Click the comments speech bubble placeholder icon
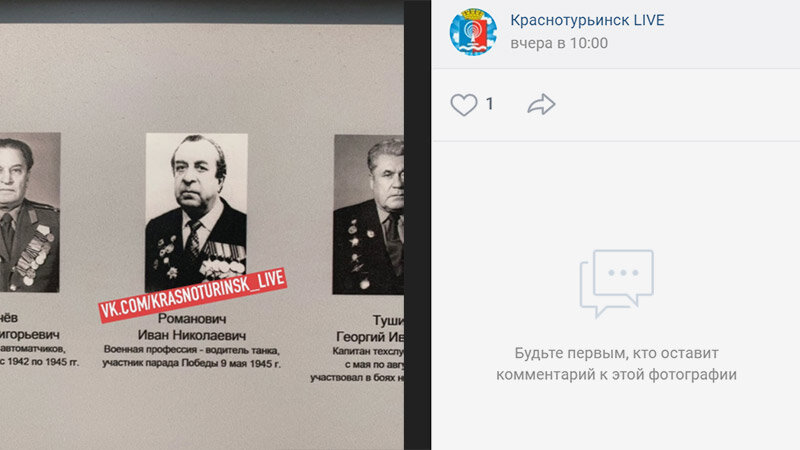 (x=616, y=283)
